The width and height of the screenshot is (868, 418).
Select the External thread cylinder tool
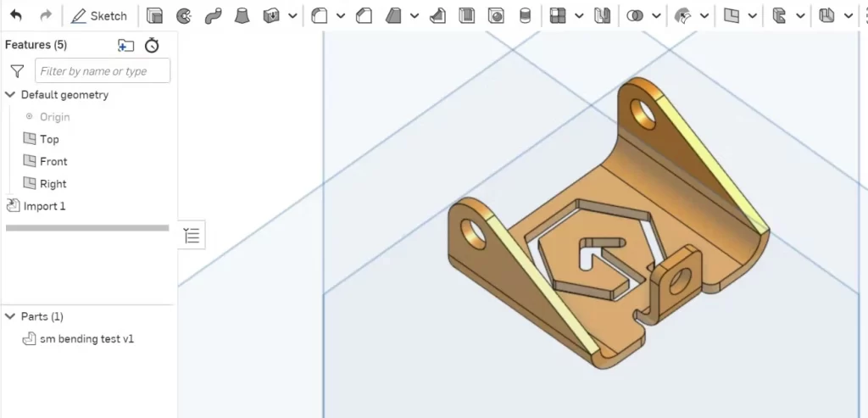point(526,15)
